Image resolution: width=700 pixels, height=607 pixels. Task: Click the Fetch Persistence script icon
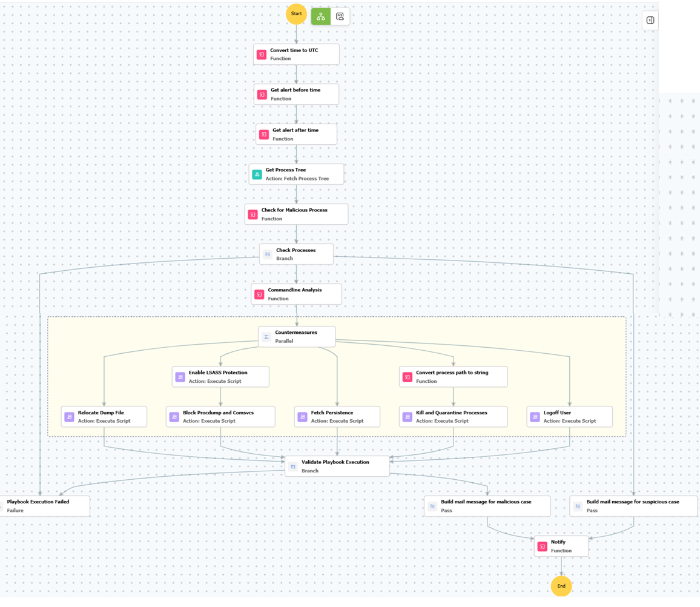pyautogui.click(x=303, y=417)
